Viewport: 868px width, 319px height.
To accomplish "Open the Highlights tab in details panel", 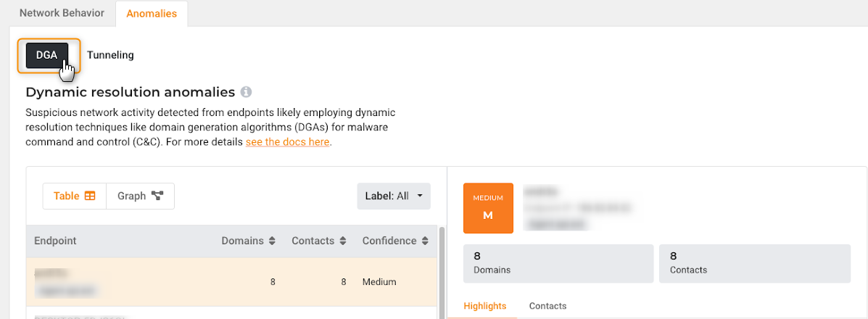I will pyautogui.click(x=484, y=306).
